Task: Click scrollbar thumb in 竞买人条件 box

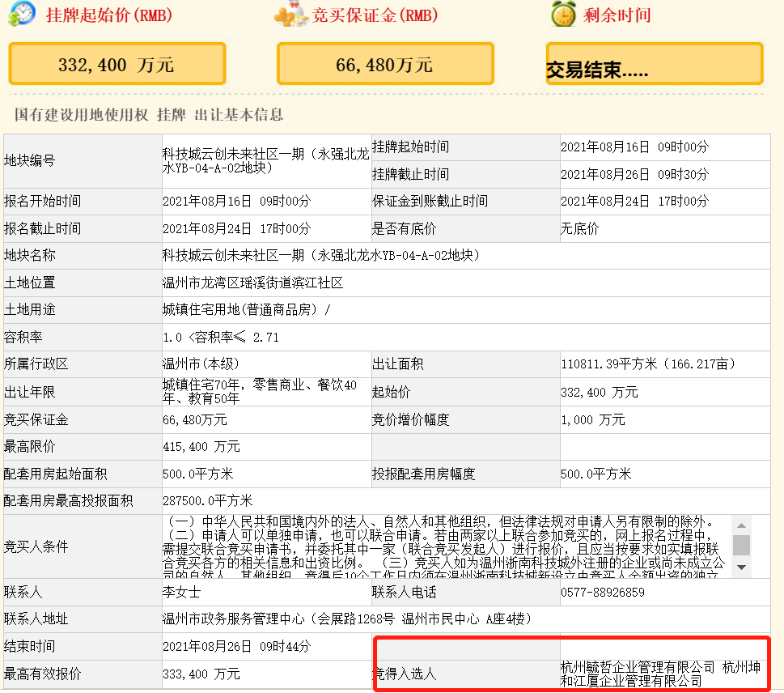Action: pyautogui.click(x=741, y=545)
